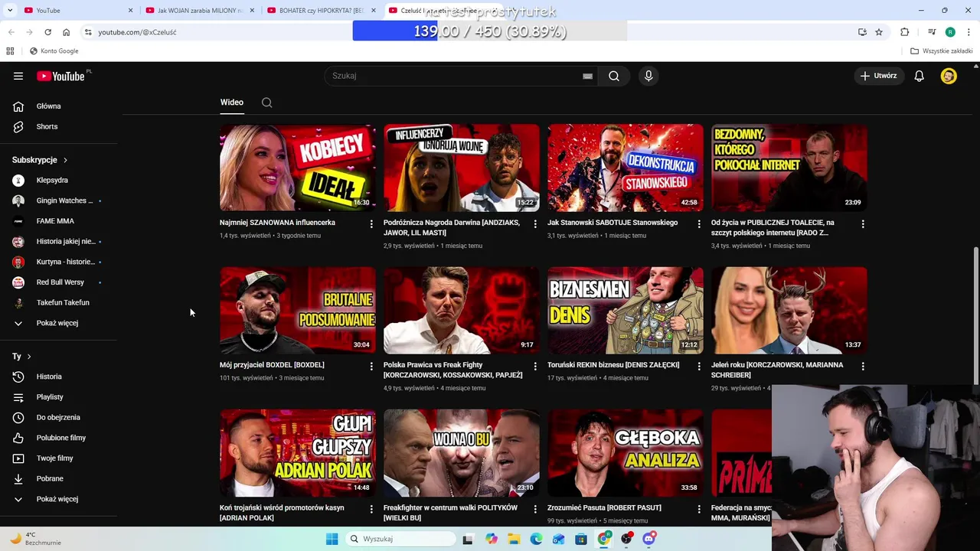Expand subscriptions with Pokaż więcej under Takefun
The image size is (980, 551).
[x=58, y=323]
